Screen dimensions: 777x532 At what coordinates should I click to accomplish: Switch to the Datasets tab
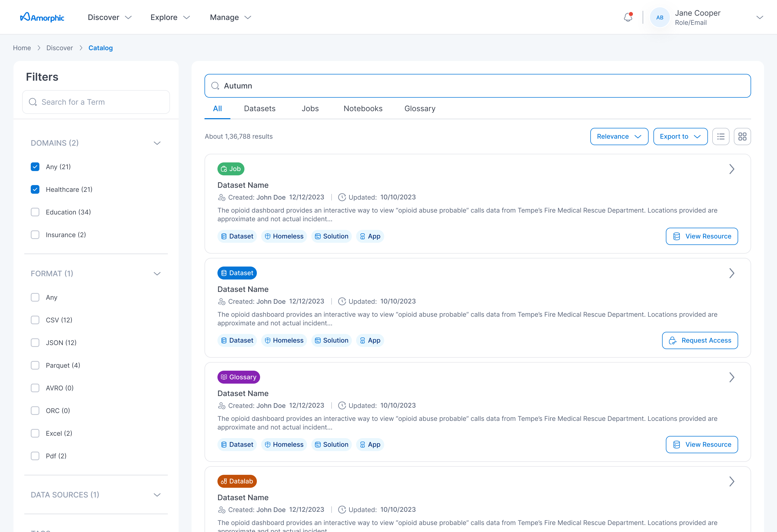coord(260,109)
